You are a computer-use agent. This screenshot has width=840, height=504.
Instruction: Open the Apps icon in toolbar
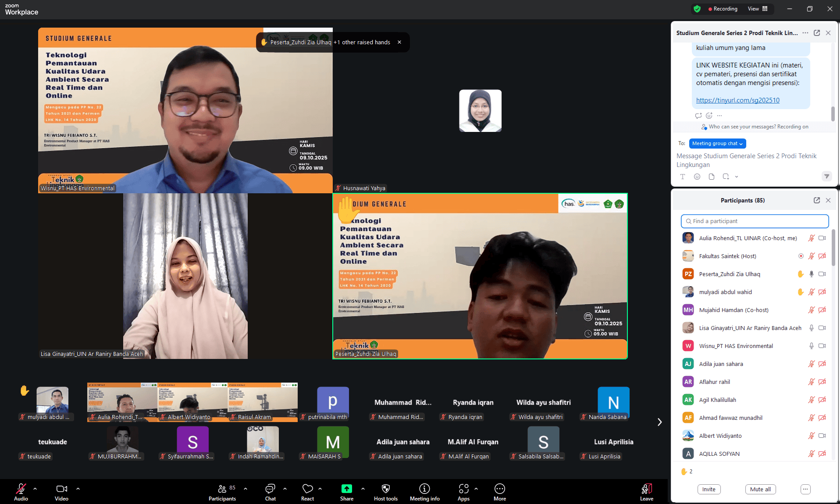click(463, 489)
